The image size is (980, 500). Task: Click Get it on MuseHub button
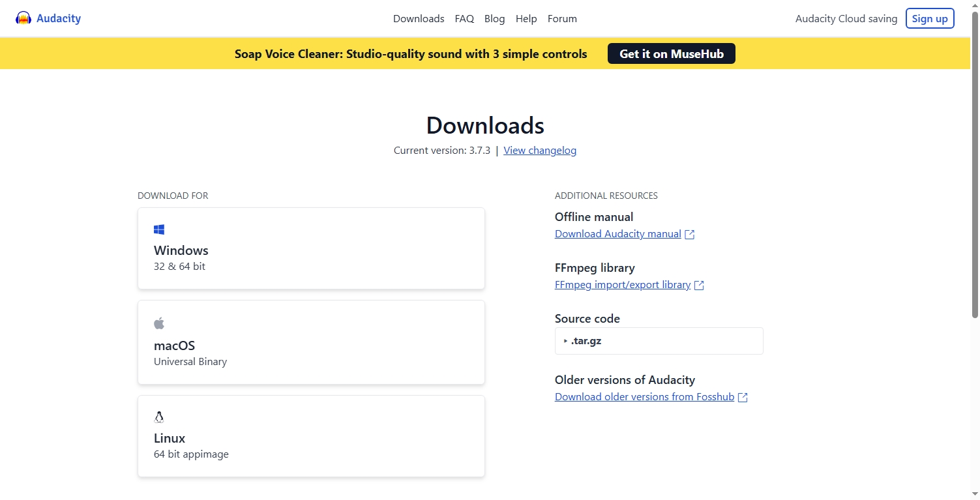[x=672, y=53]
